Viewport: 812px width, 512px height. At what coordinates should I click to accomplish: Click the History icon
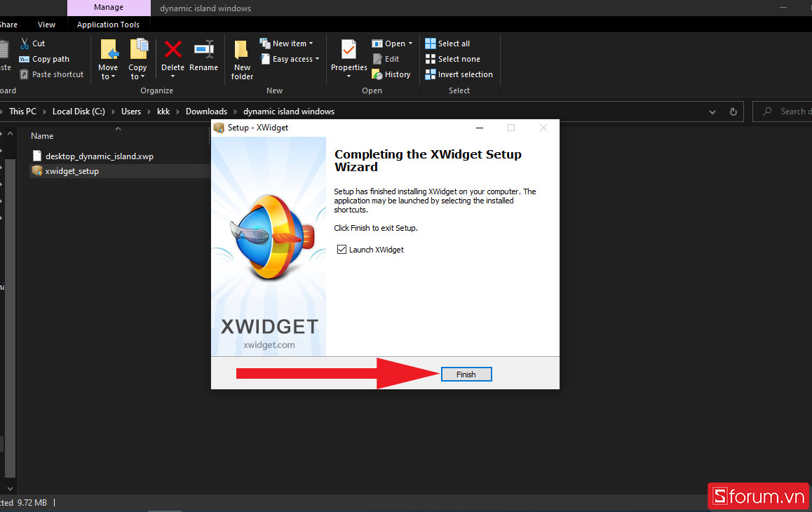pos(391,74)
